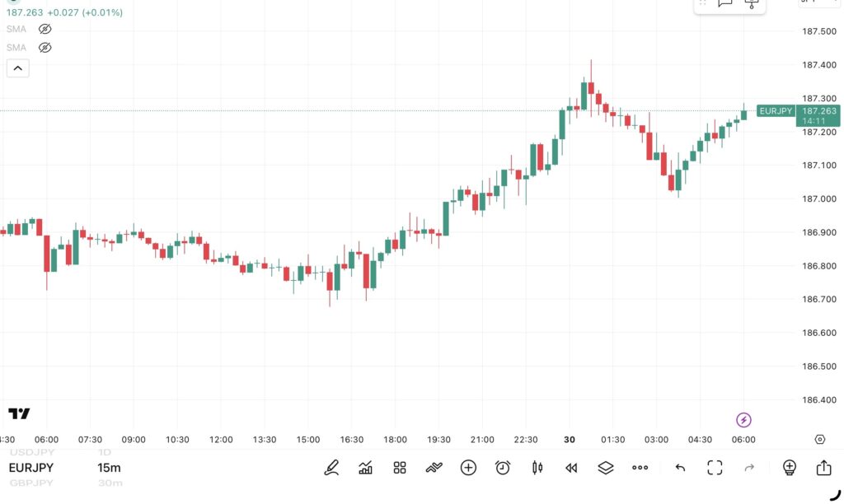Start bar replay with the rewind icon
Screen dimensions: 844x504
pos(571,468)
